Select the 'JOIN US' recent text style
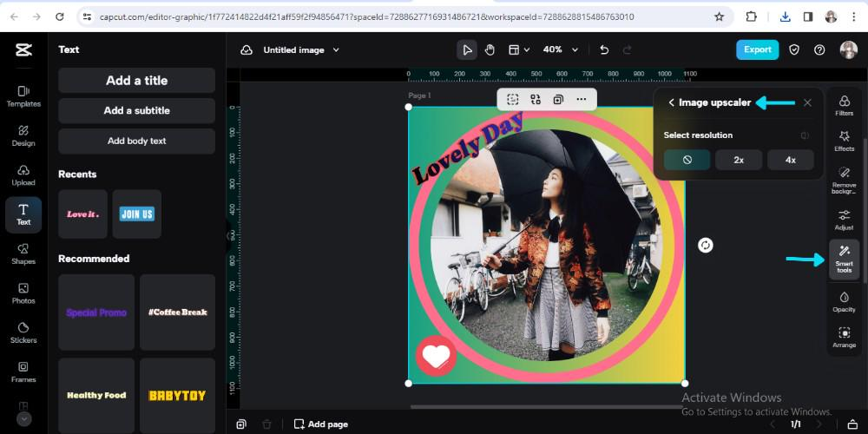The image size is (868, 434). pos(137,214)
